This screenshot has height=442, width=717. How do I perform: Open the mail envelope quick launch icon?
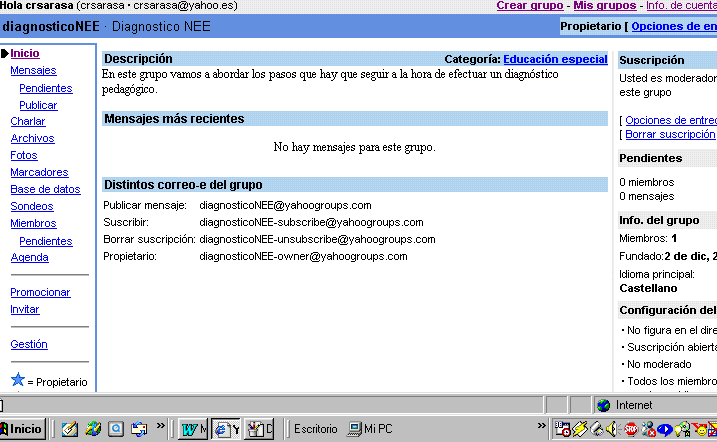[x=139, y=429]
